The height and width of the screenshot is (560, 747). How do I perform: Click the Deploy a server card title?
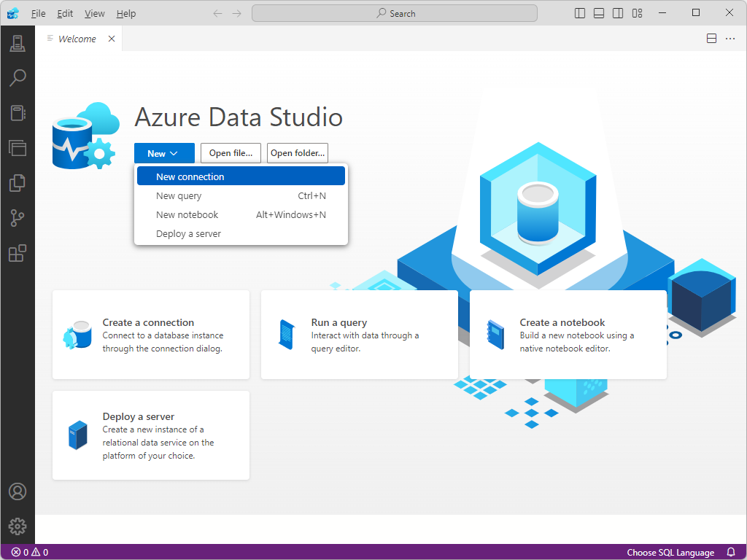tap(138, 416)
